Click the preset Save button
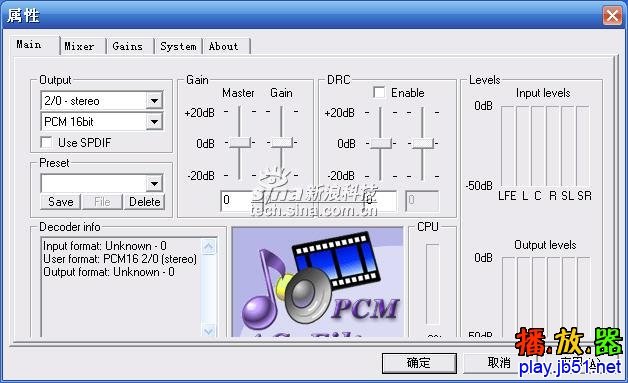 click(x=60, y=202)
